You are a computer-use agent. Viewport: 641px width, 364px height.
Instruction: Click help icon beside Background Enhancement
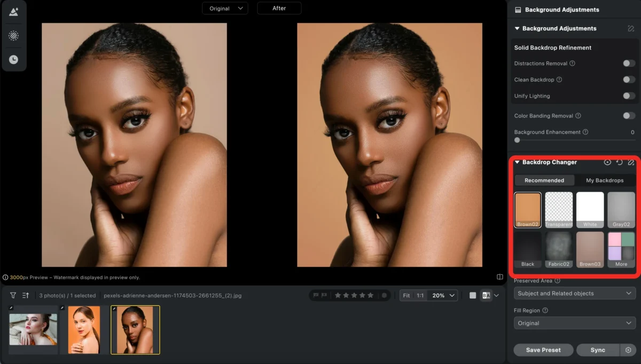[x=585, y=132]
